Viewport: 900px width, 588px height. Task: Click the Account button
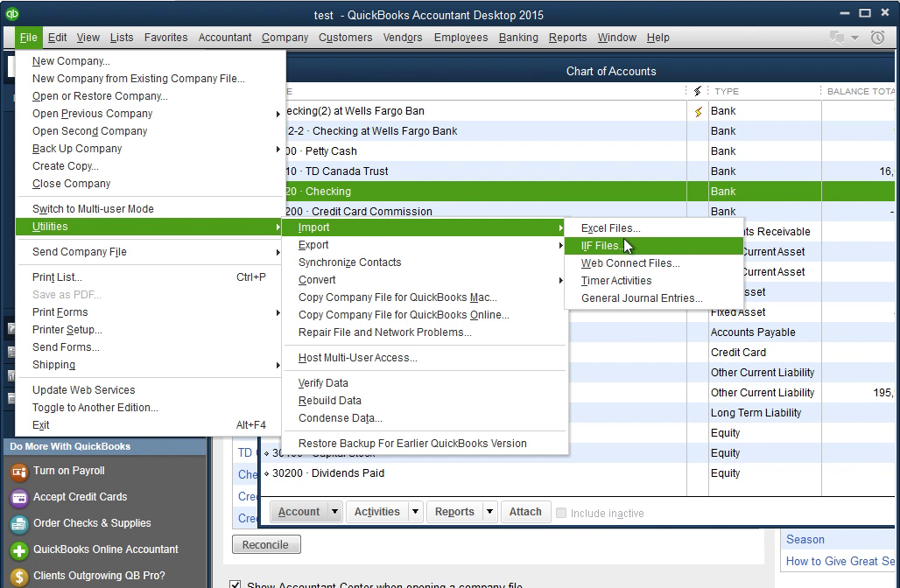pyautogui.click(x=299, y=511)
